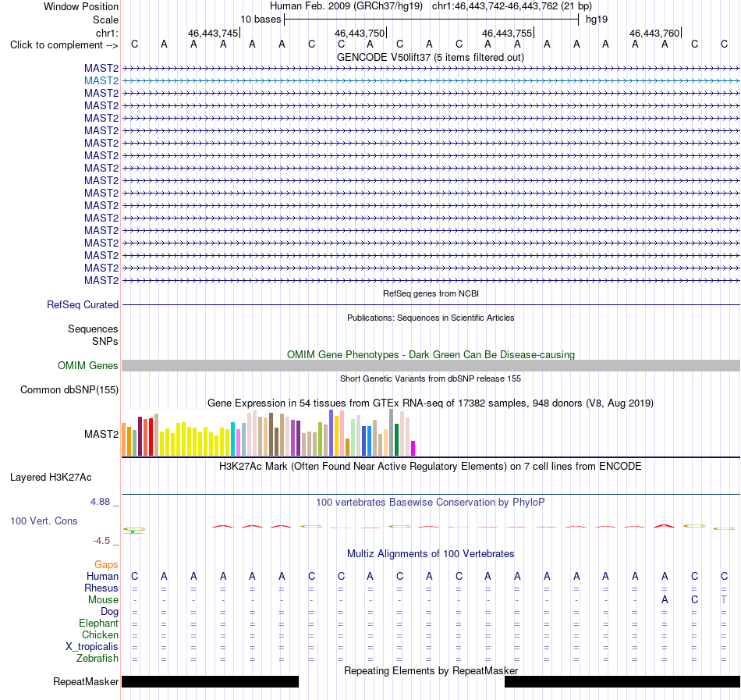Click the Window Position label
741x700 pixels.
point(81,6)
